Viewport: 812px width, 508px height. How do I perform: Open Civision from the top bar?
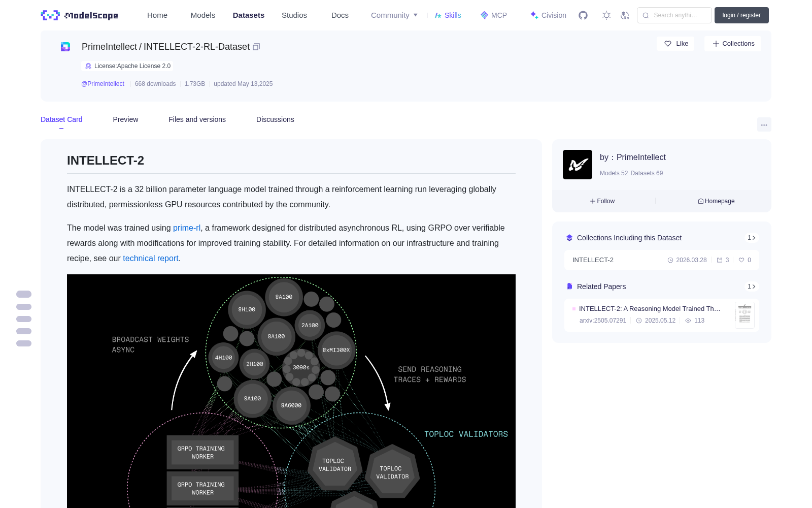[548, 15]
